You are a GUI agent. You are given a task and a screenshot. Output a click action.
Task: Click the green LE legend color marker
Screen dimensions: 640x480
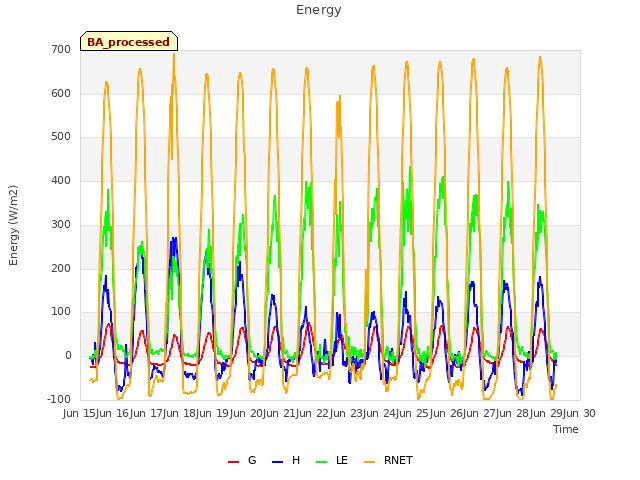[x=322, y=462]
